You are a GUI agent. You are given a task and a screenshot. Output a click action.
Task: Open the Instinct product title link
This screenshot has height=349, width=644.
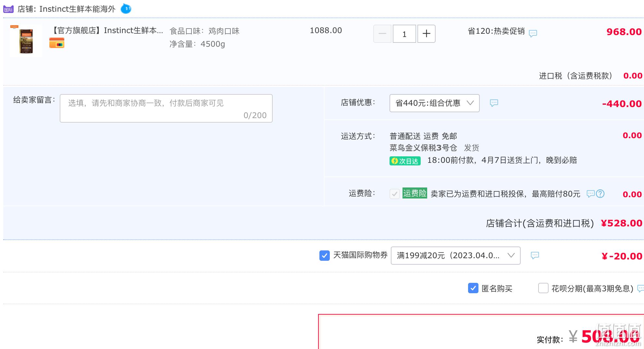pyautogui.click(x=107, y=30)
